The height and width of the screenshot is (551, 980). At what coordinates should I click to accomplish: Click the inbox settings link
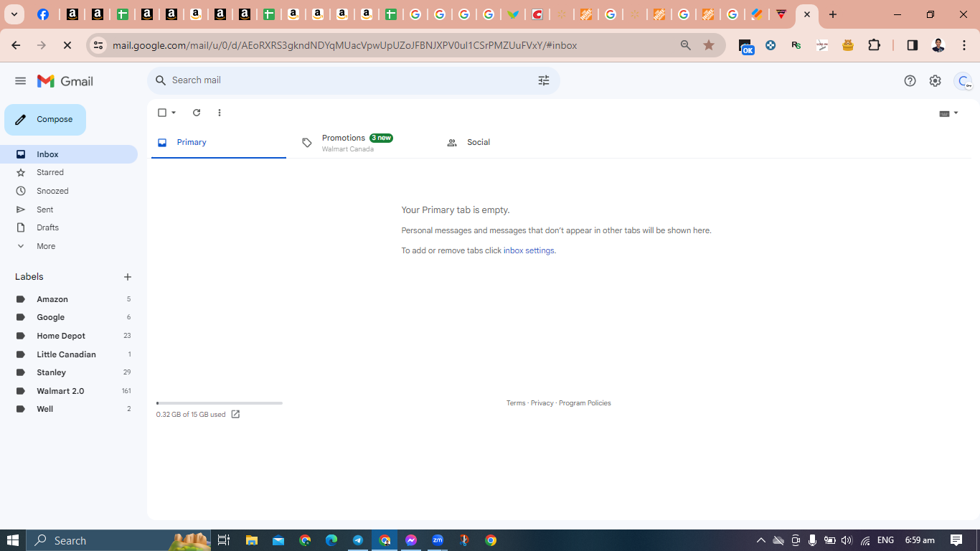coord(529,250)
